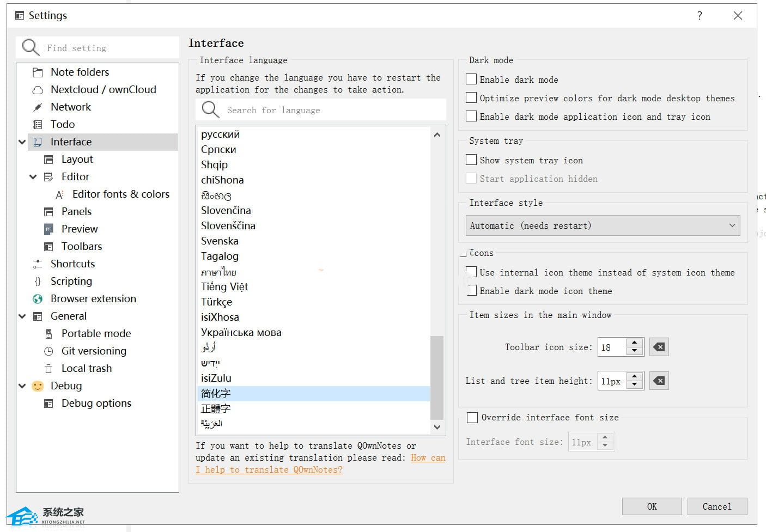Click the Note folders icon in sidebar
The image size is (766, 532).
[x=38, y=72]
